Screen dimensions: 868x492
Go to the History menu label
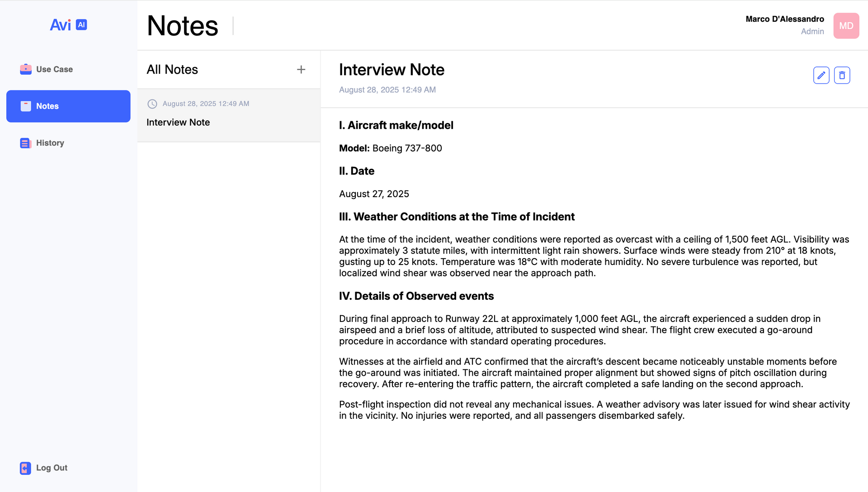(x=50, y=143)
